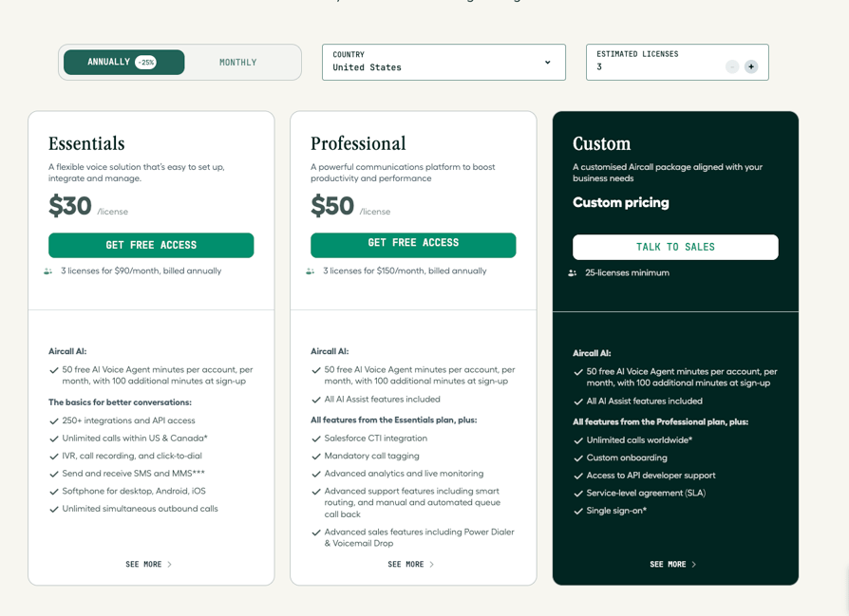Click Get Free Access for Essentials
Screen dimensions: 849x616
coord(151,245)
